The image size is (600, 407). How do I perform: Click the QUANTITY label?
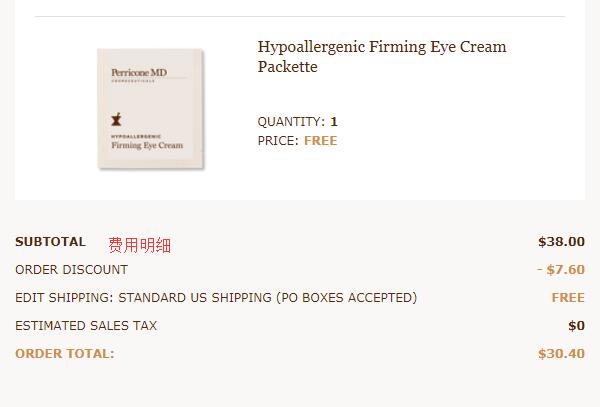pyautogui.click(x=291, y=122)
